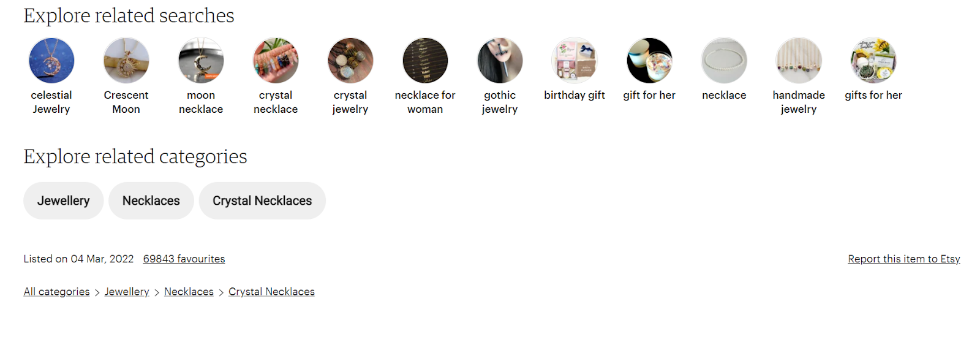The width and height of the screenshot is (980, 339).
Task: Click Report this item to Etsy
Action: [x=904, y=259]
